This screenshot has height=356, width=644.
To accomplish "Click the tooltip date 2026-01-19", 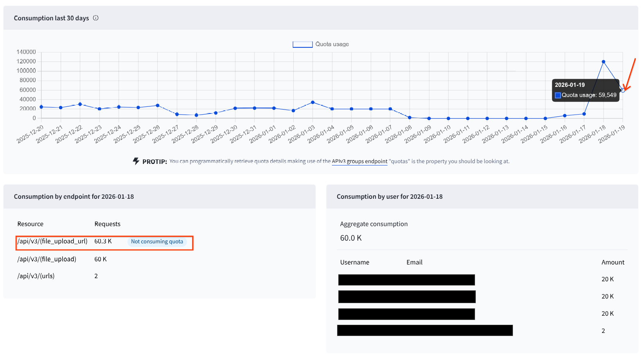I will tap(570, 85).
